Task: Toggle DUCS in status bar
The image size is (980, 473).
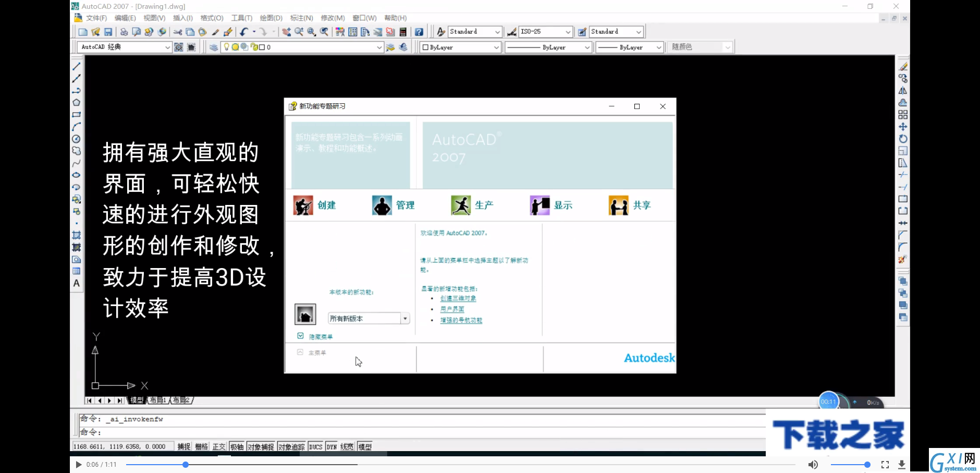Action: point(316,447)
